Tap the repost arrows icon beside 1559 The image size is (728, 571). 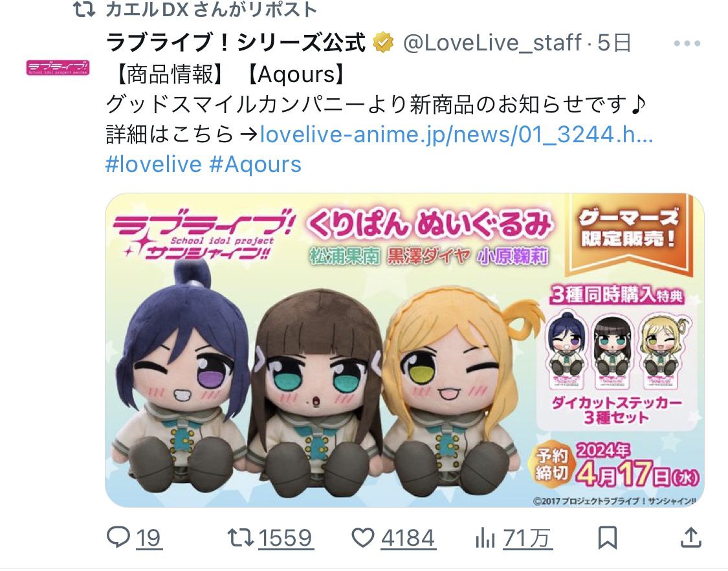[240, 537]
